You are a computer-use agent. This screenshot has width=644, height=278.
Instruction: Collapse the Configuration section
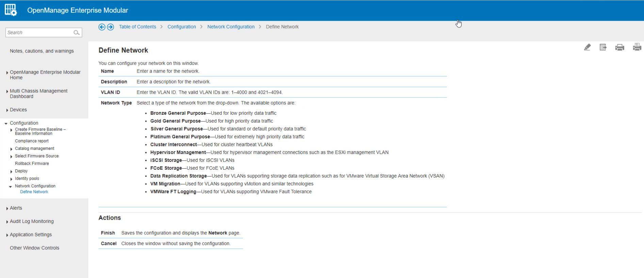pos(6,123)
